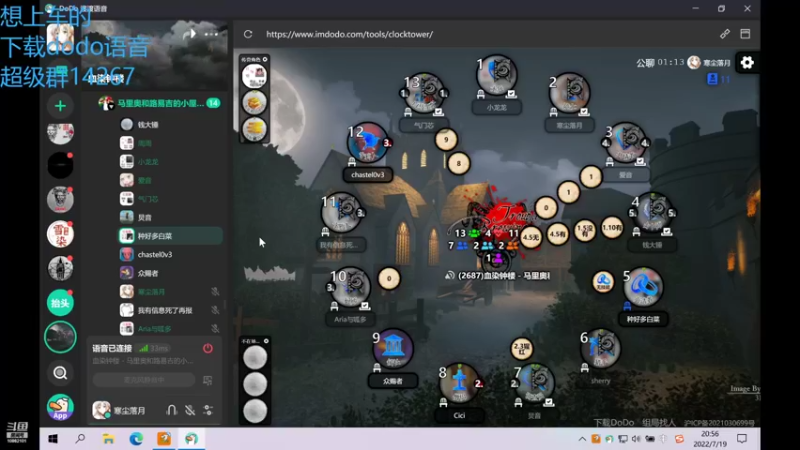Open the pop-out window icon beside the link icon
The image size is (800, 450).
745,34
